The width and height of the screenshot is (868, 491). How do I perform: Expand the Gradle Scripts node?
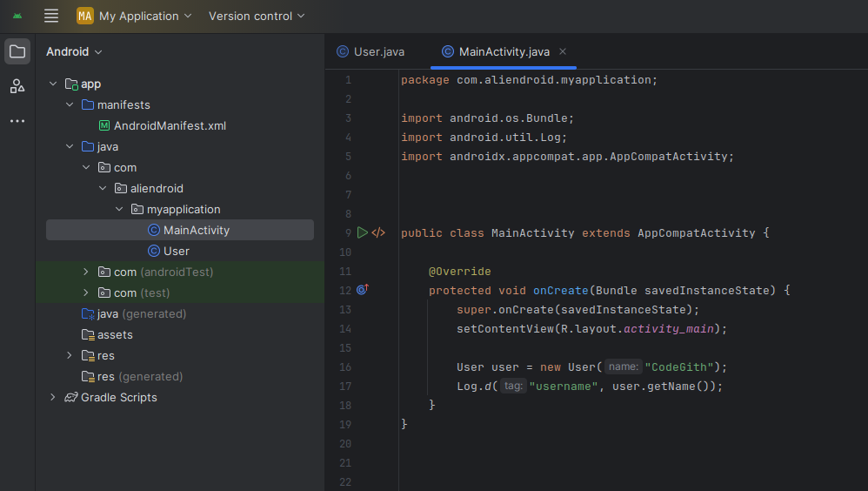click(x=53, y=397)
